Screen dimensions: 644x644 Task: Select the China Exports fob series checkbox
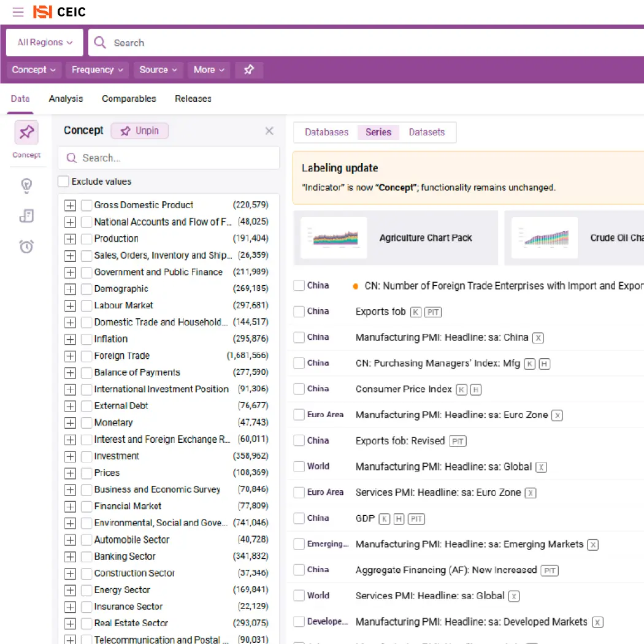299,312
